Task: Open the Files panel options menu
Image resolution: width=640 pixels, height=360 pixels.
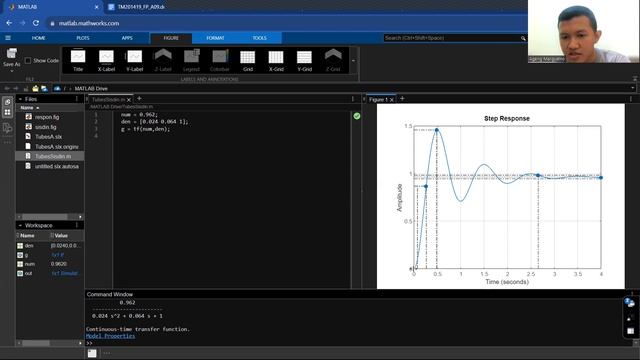Action: pos(77,99)
